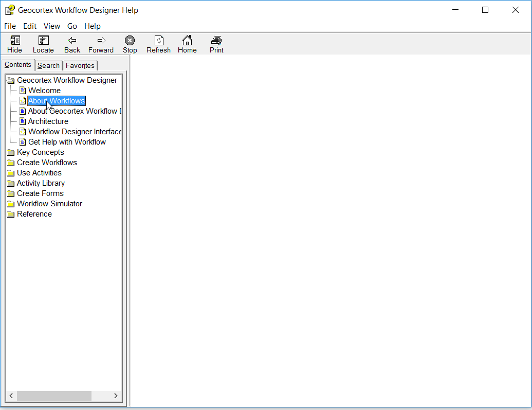
Task: Close the Geocortex Workflow Designer Help window
Action: coord(516,10)
